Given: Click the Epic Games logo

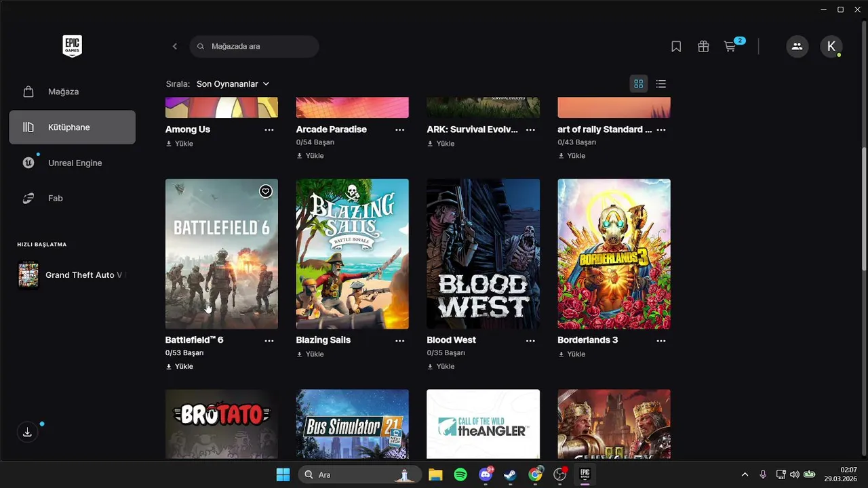Looking at the screenshot, I should pos(73,46).
